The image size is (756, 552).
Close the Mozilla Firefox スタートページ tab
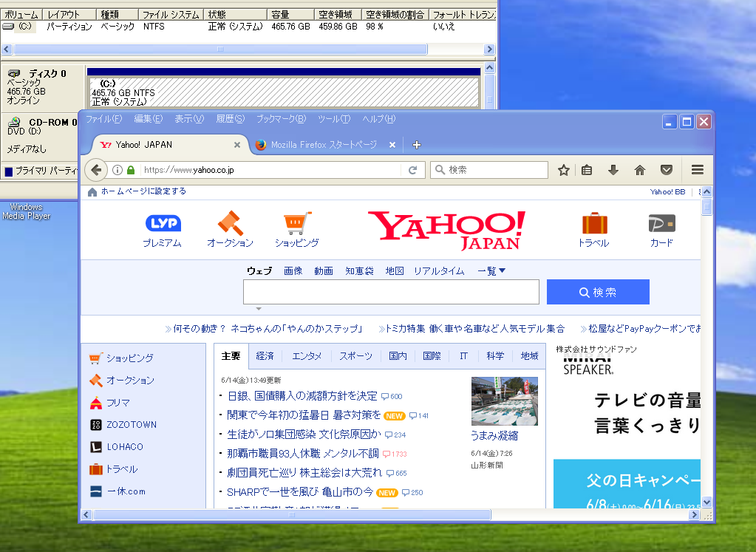(392, 145)
